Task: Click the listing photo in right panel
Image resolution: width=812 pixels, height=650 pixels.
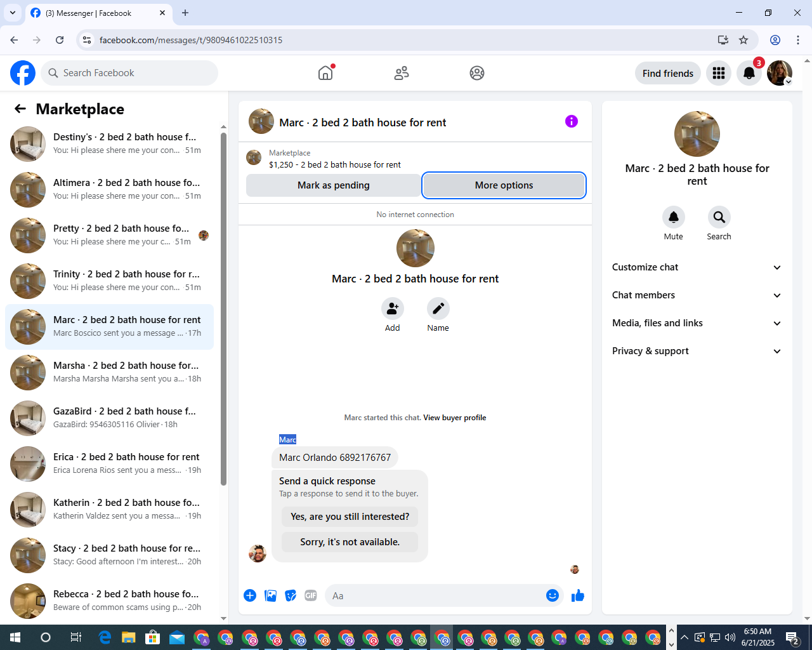Action: pos(697,134)
